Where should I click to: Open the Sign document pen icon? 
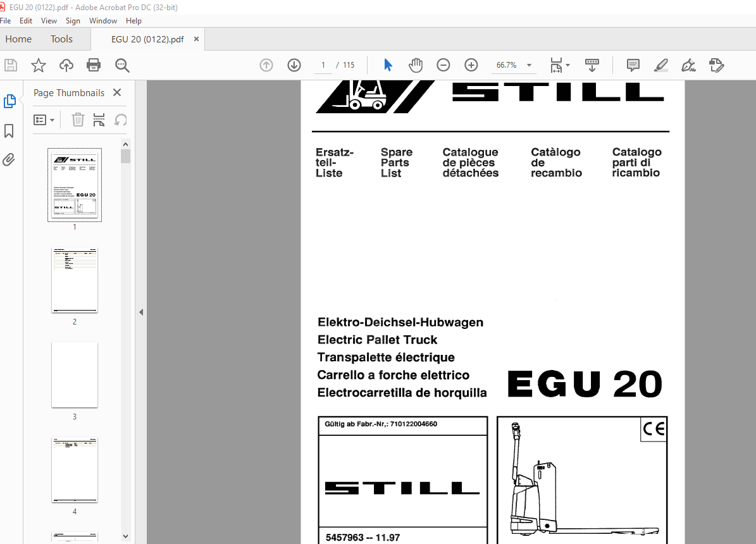688,65
